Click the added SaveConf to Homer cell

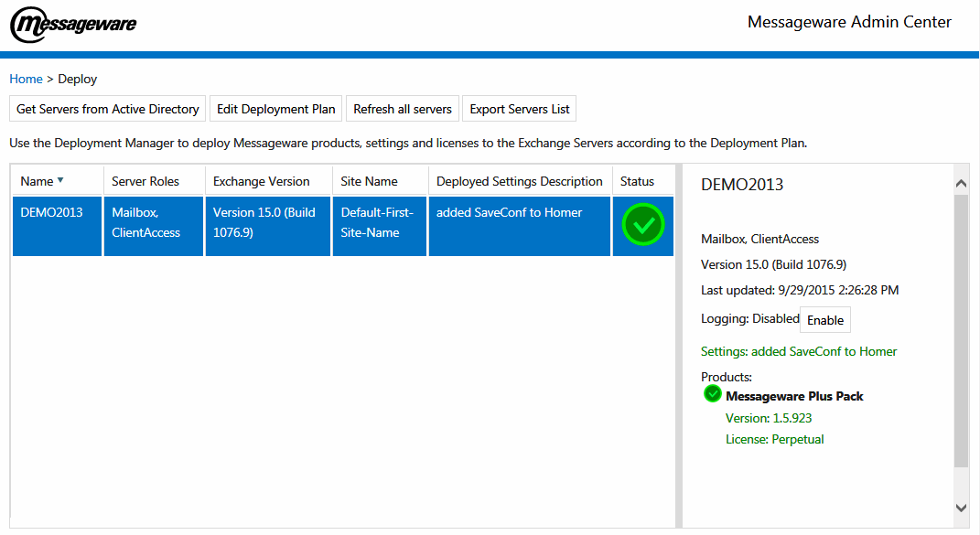(520, 226)
